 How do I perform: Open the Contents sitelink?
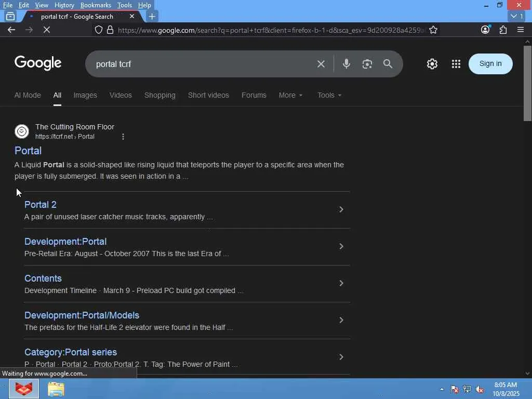point(43,278)
